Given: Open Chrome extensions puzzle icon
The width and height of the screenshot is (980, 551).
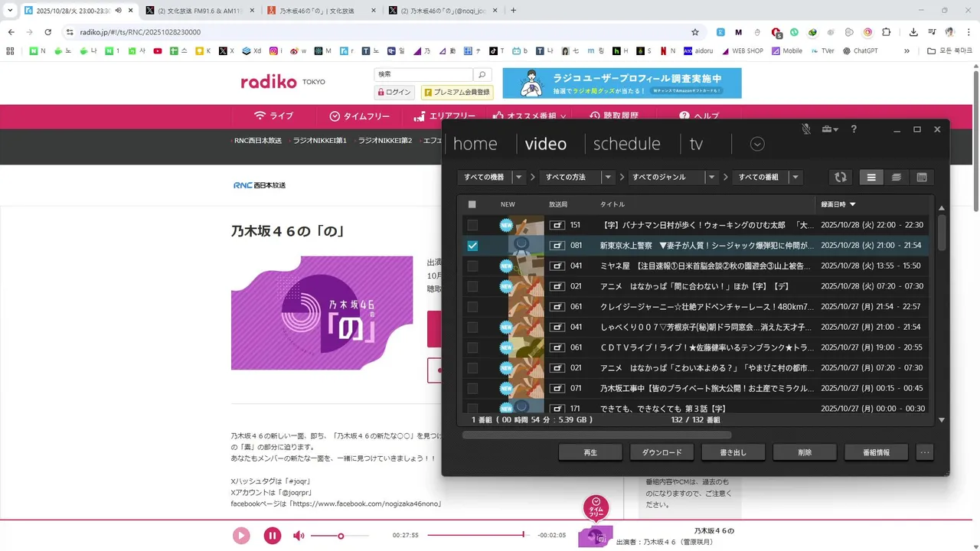Looking at the screenshot, I should tap(887, 32).
